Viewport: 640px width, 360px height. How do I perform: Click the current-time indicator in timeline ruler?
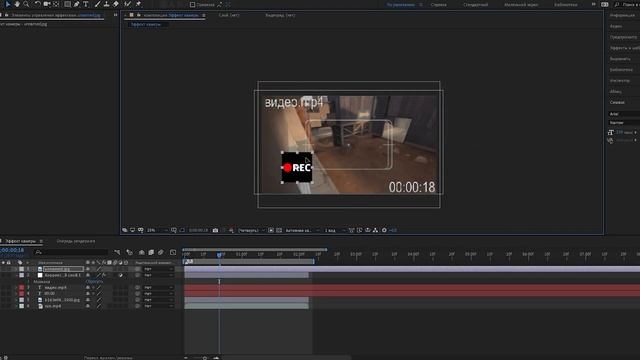[x=219, y=255]
